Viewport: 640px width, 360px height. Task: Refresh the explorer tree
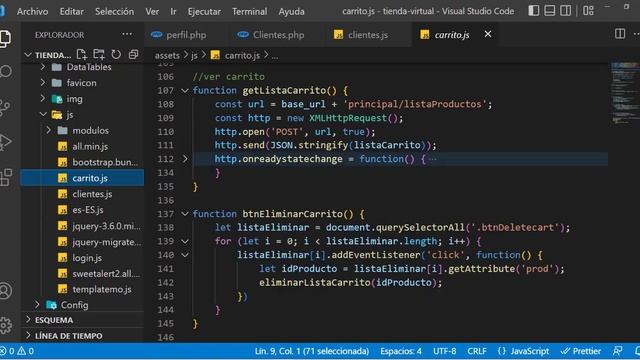[116, 54]
